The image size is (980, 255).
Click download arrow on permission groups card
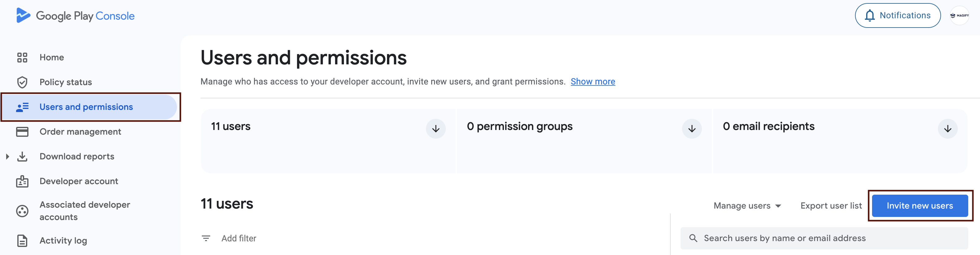point(692,129)
